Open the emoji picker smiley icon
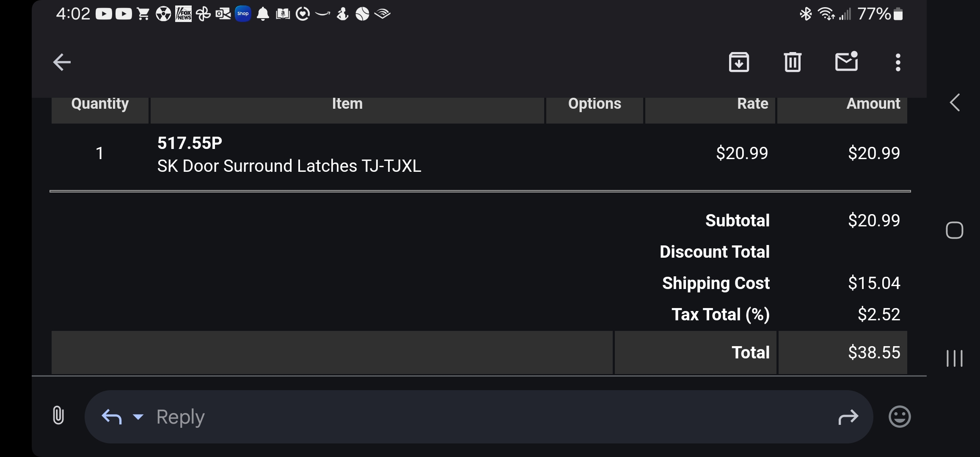This screenshot has height=457, width=980. tap(899, 417)
